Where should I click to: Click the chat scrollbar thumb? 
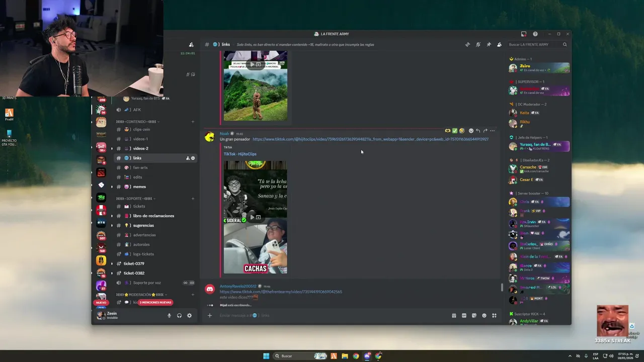(x=502, y=288)
